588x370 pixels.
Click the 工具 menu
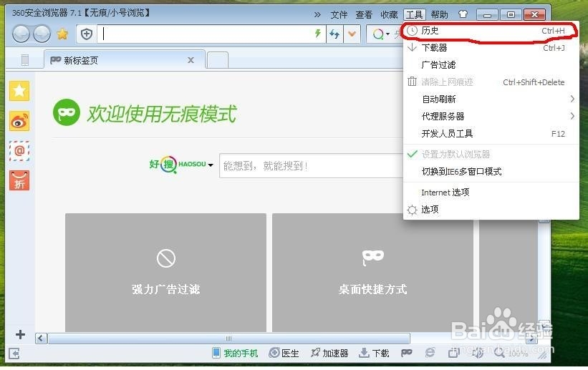point(415,14)
